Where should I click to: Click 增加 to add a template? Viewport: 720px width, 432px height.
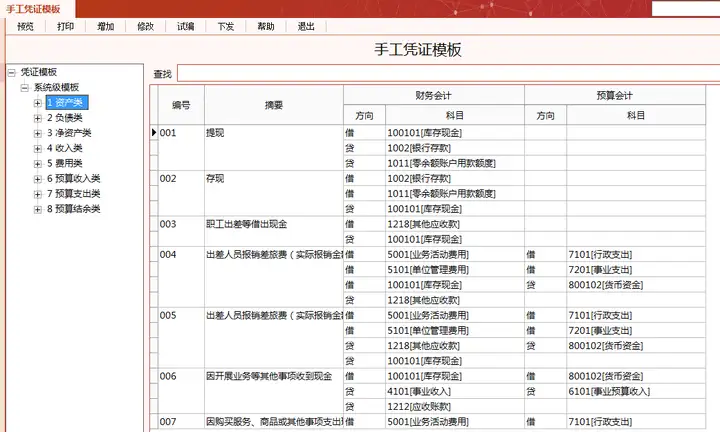coord(105,27)
